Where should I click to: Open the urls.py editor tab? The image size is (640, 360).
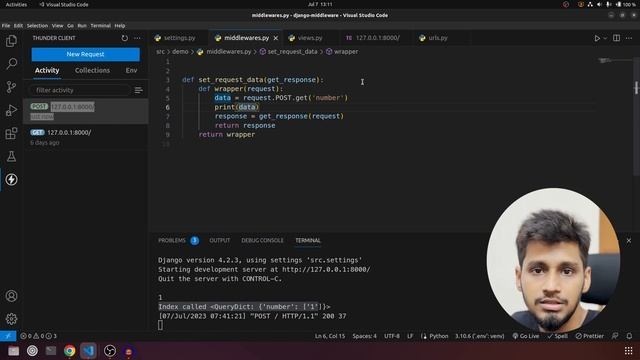point(437,38)
